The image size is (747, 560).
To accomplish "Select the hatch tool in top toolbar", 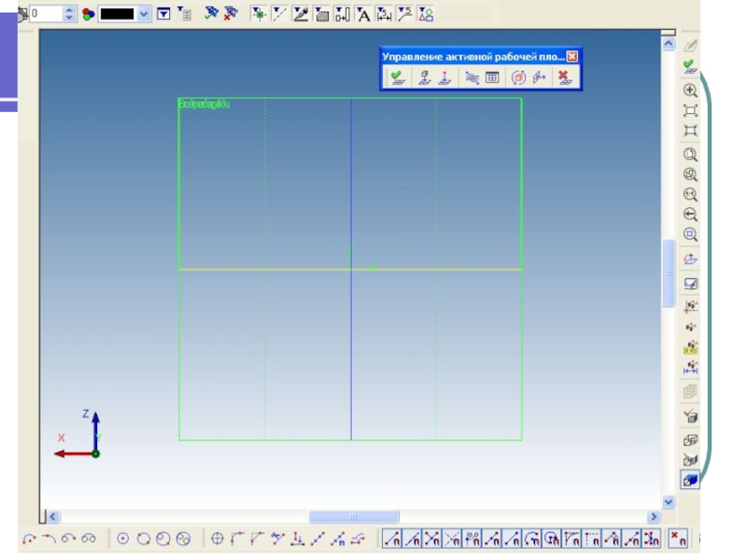I will (x=321, y=14).
